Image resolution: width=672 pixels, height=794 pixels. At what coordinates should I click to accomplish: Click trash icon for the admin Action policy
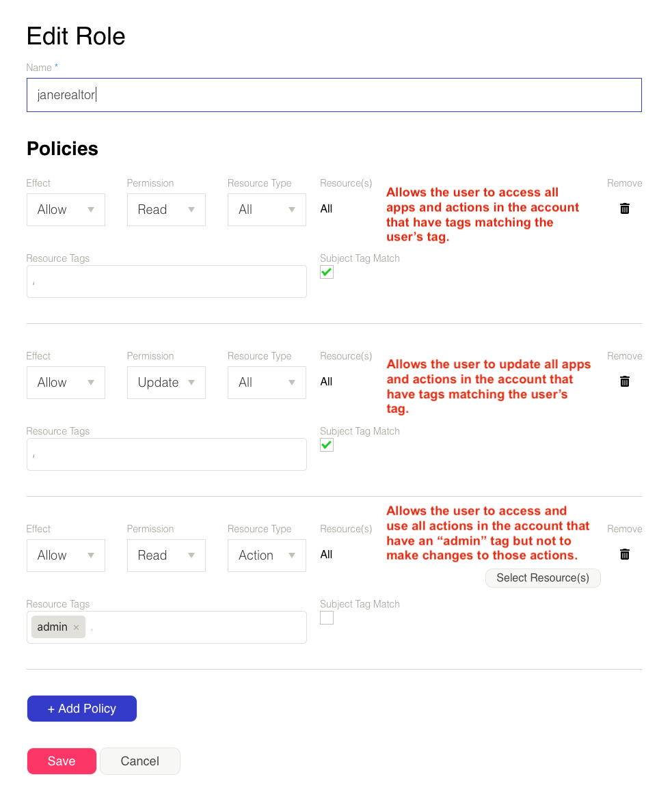pos(624,555)
